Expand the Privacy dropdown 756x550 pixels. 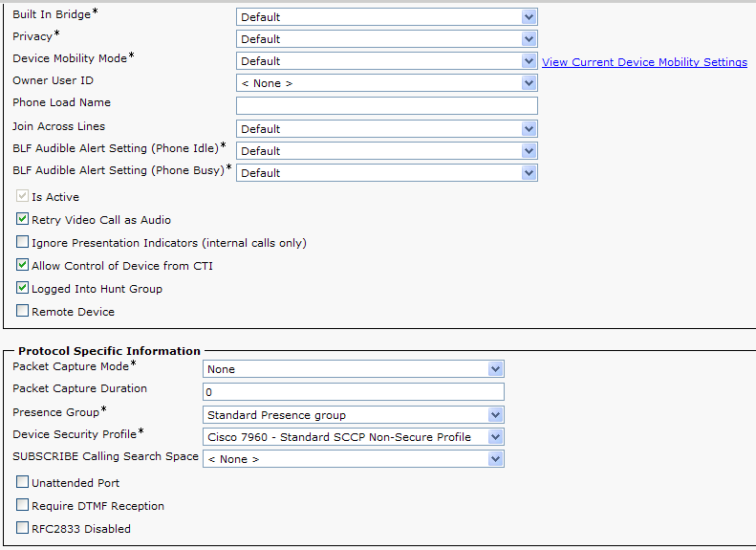coord(386,39)
